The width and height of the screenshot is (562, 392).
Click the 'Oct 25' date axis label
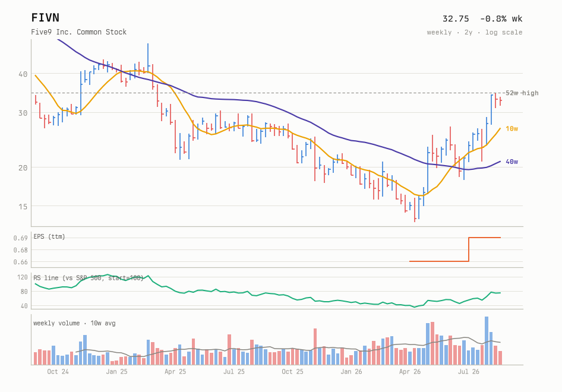(x=292, y=372)
